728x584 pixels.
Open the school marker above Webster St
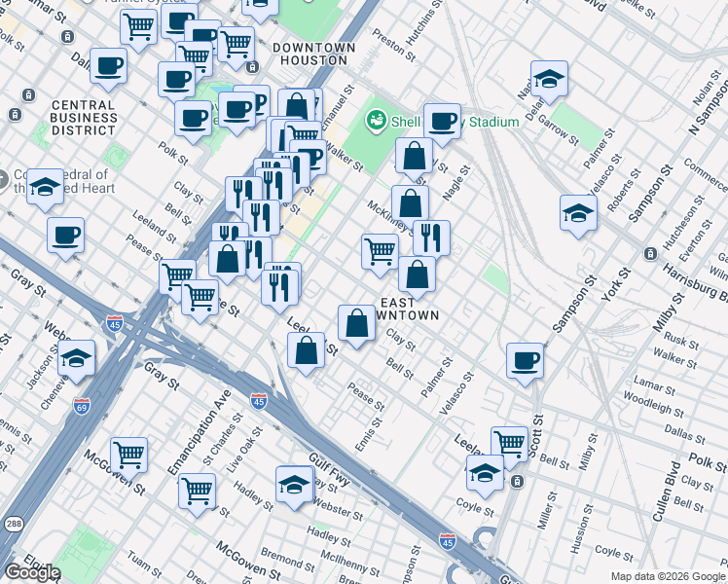(294, 488)
